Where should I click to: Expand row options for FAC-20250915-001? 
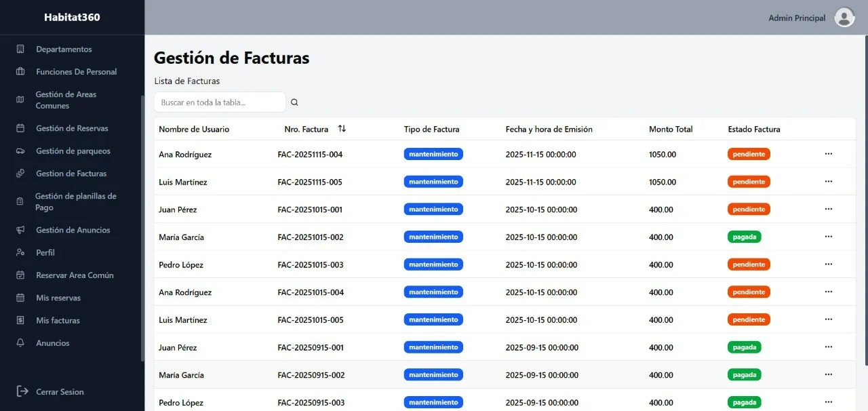pyautogui.click(x=828, y=347)
